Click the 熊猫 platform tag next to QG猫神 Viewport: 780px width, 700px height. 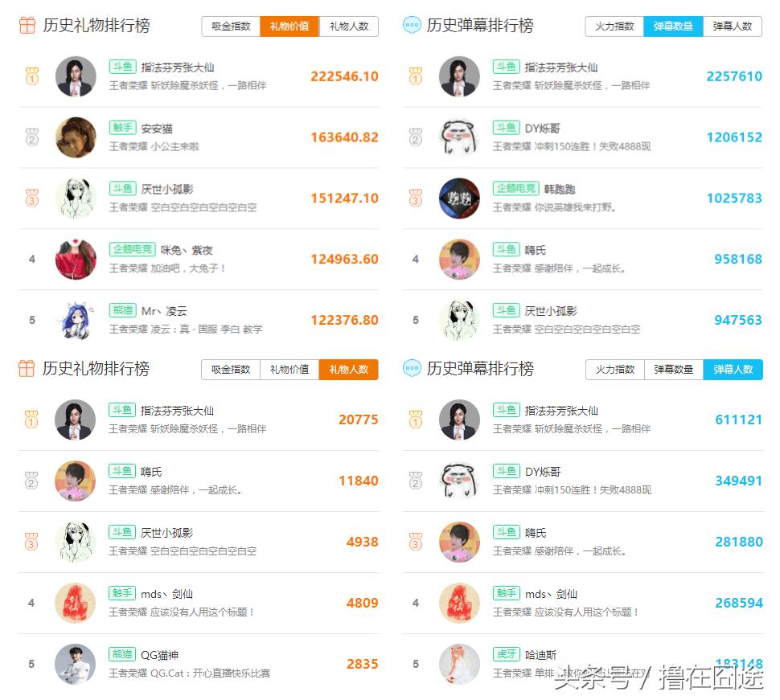122,653
